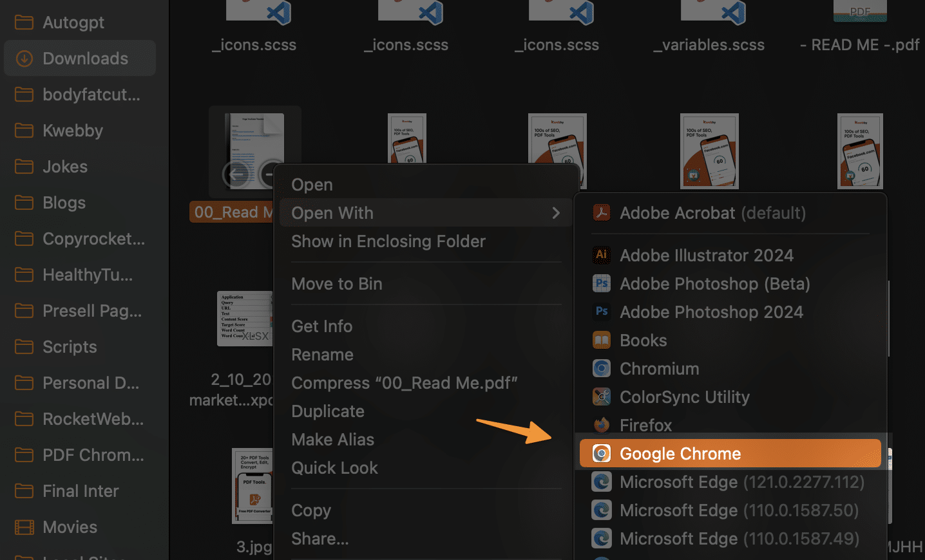
Task: Open with Adobe Photoshop 2024
Action: 711,312
